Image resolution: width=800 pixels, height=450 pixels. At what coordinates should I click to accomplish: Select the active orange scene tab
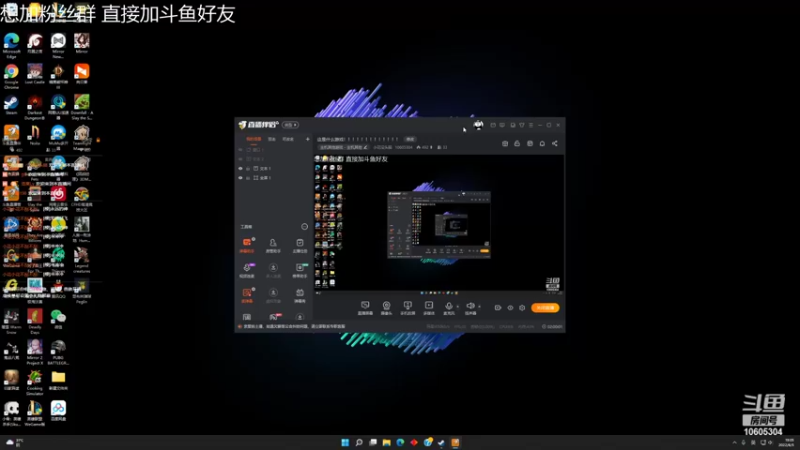pos(254,139)
